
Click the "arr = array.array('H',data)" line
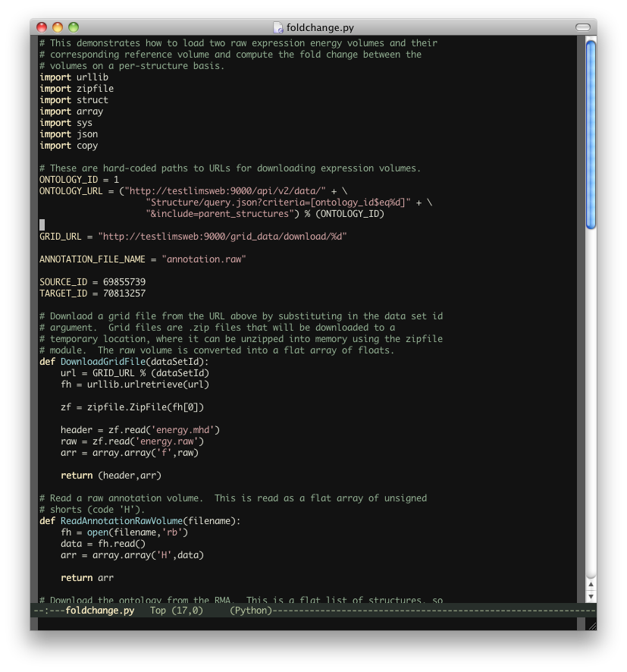(133, 555)
